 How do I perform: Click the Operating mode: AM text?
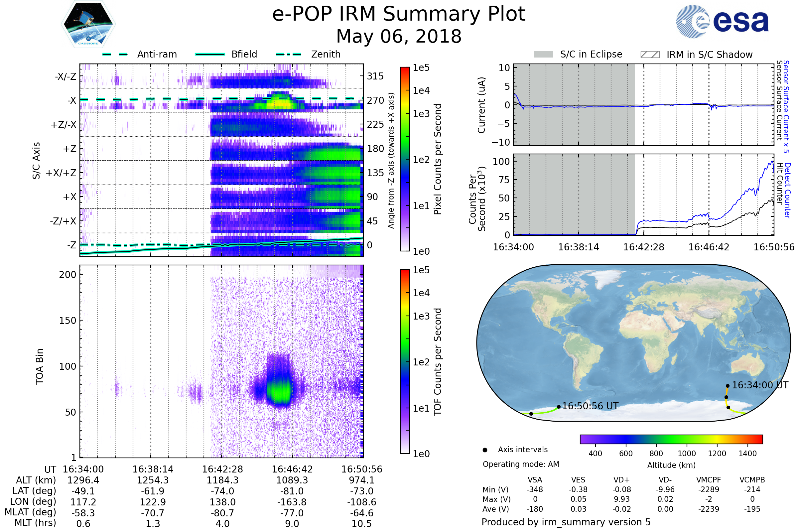pyautogui.click(x=521, y=464)
